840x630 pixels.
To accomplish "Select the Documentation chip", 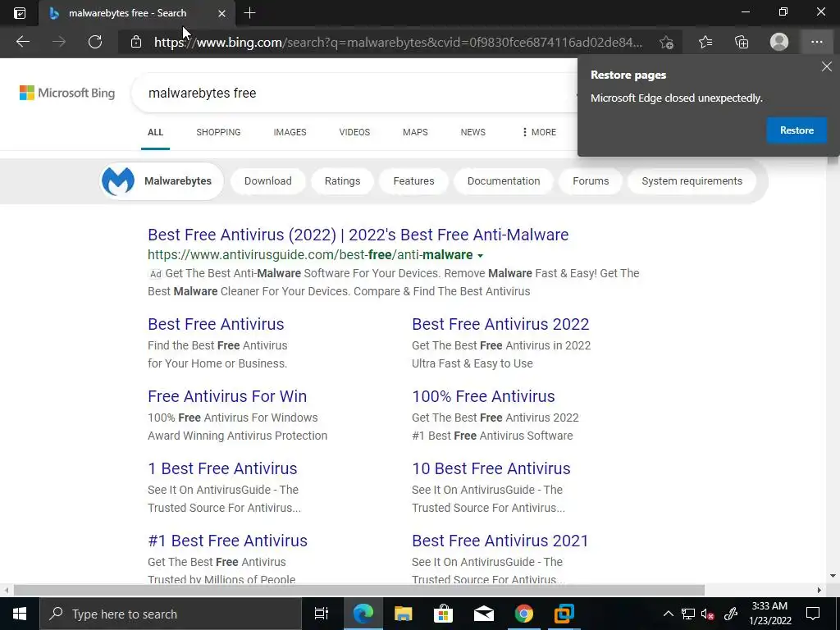I will pyautogui.click(x=504, y=181).
